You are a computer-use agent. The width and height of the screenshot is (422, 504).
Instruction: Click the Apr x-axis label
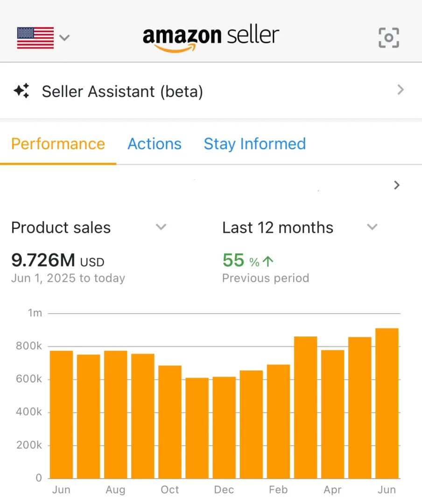[x=332, y=490]
